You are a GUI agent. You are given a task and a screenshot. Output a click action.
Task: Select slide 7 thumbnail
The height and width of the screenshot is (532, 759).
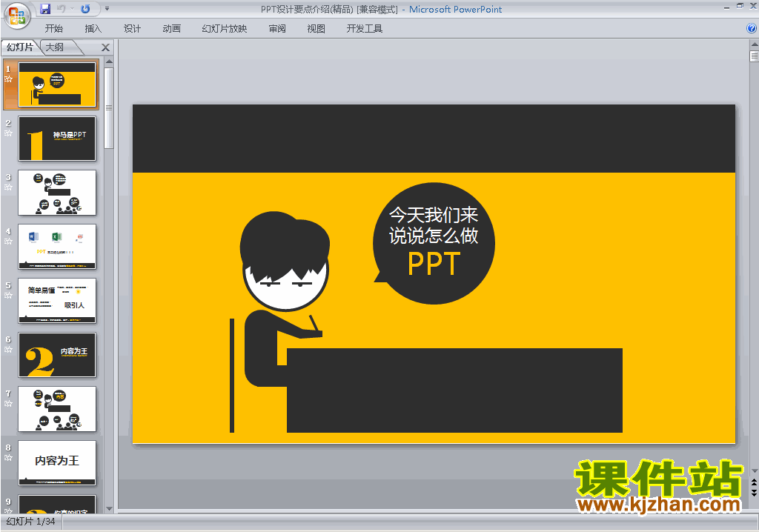[x=57, y=409]
